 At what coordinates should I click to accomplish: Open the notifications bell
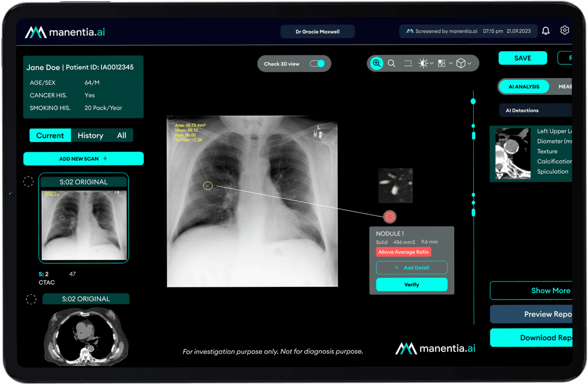pos(546,31)
